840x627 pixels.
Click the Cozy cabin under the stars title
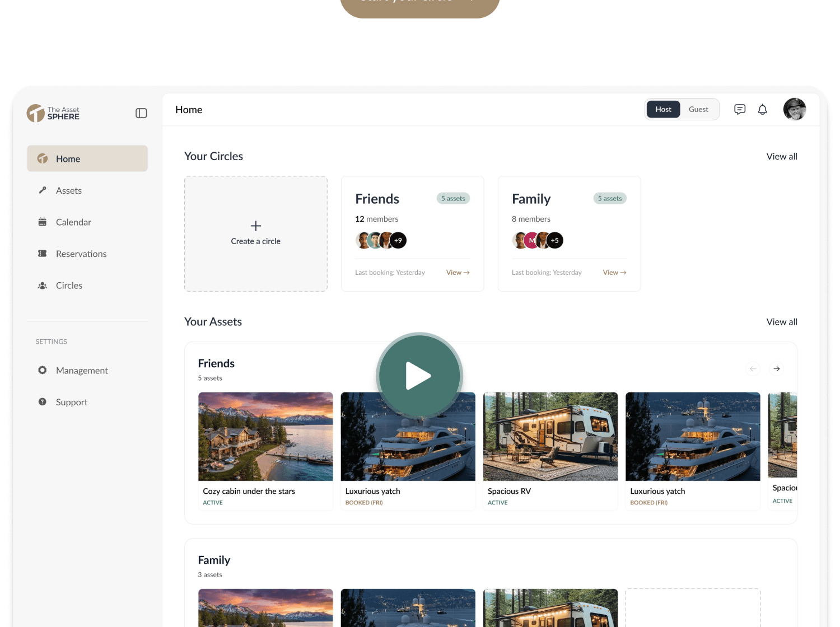point(249,491)
